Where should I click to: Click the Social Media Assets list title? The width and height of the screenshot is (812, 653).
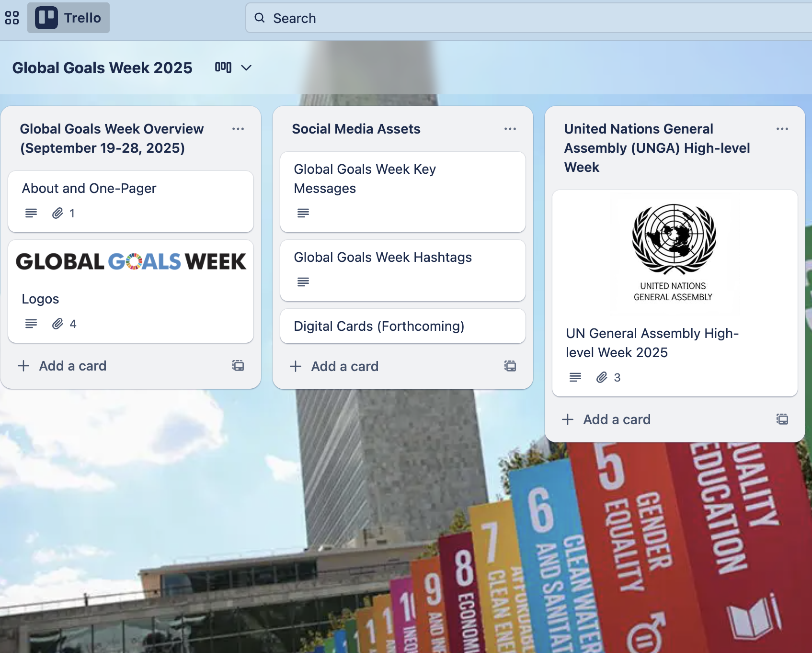pos(356,129)
